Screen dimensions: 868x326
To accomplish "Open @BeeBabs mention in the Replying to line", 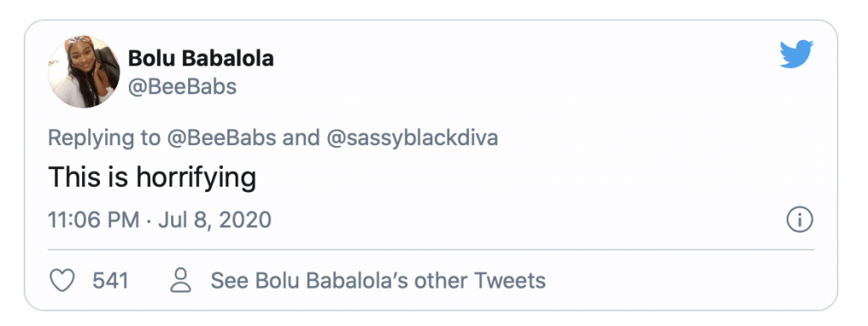I will click(221, 138).
